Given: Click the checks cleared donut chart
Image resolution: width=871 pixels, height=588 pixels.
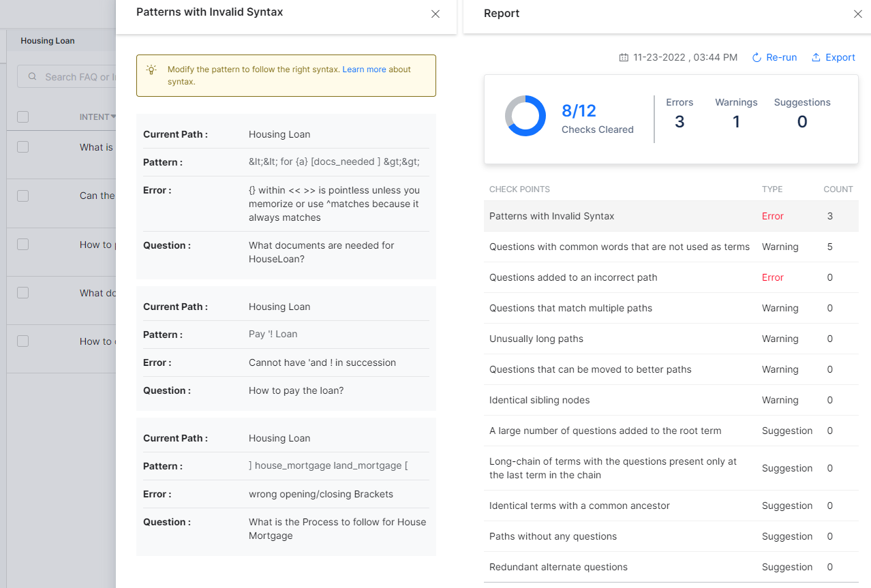Looking at the screenshot, I should click(x=525, y=116).
